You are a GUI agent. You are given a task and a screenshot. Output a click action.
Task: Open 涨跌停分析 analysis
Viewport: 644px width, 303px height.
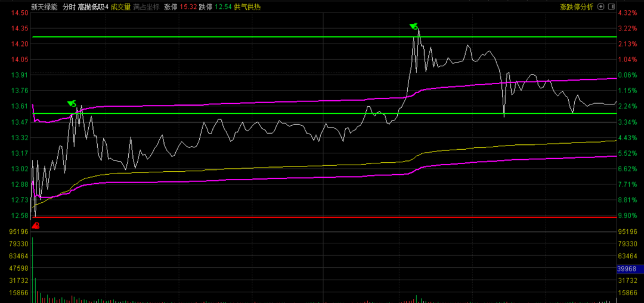[577, 7]
